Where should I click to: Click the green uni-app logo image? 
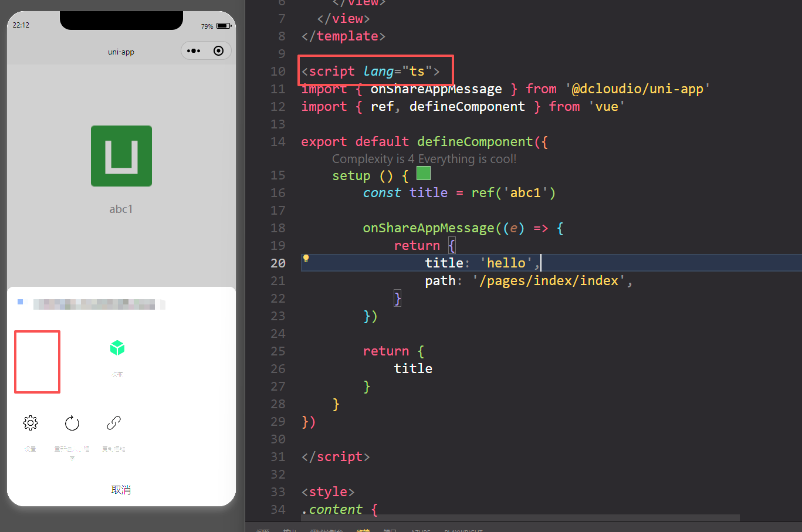(x=121, y=156)
